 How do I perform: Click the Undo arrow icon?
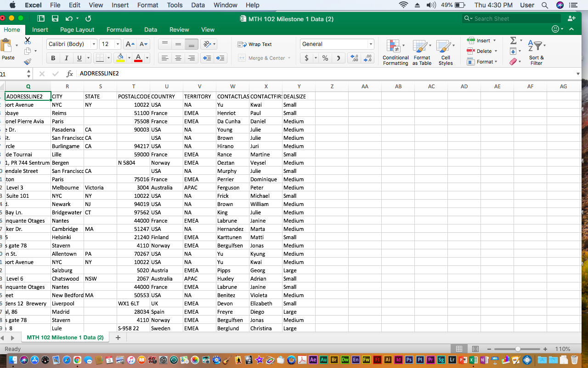click(69, 18)
